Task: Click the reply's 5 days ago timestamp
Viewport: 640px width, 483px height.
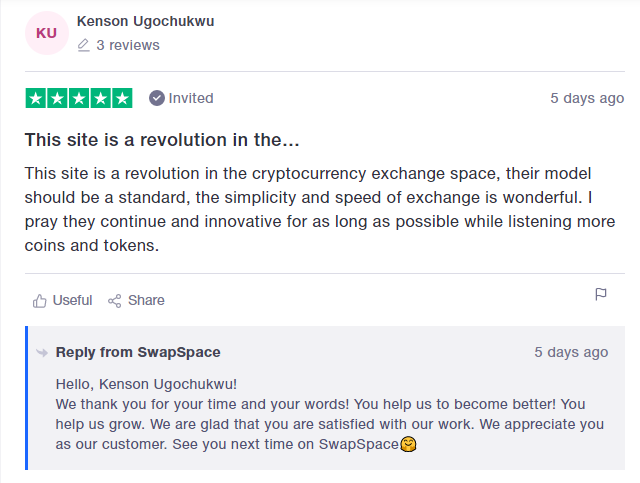Action: [x=571, y=352]
